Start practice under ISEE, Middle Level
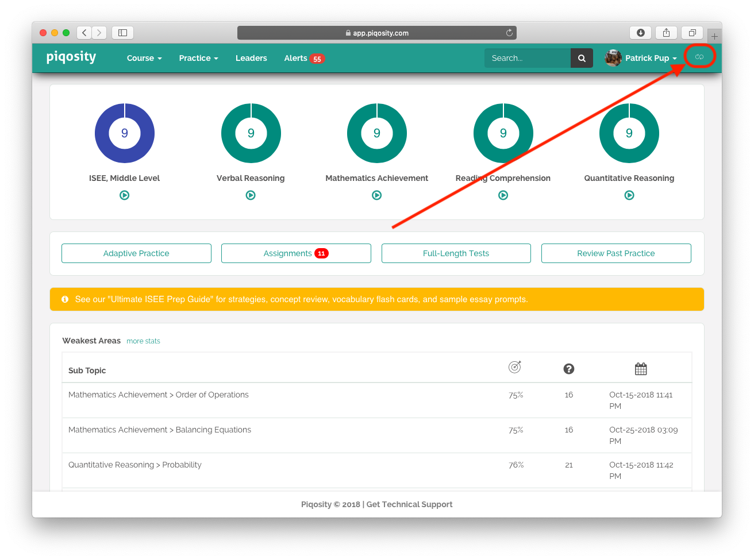Screen dimensions: 754x560 (125, 195)
